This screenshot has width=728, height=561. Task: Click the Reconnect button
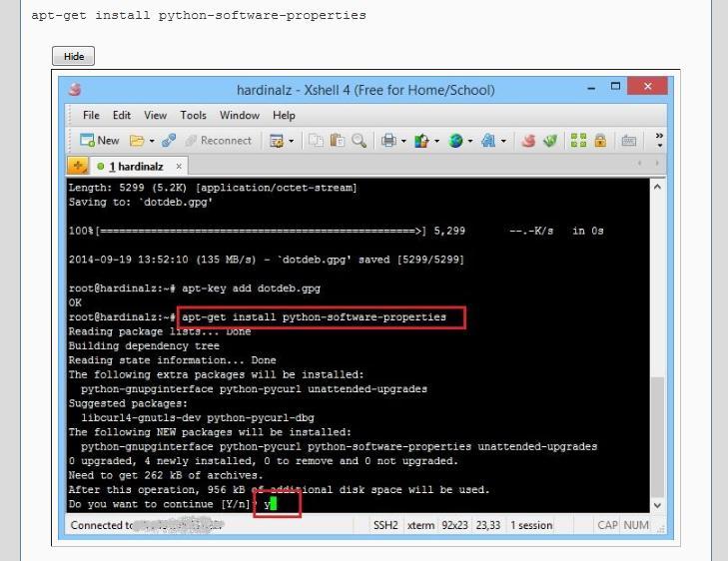219,140
